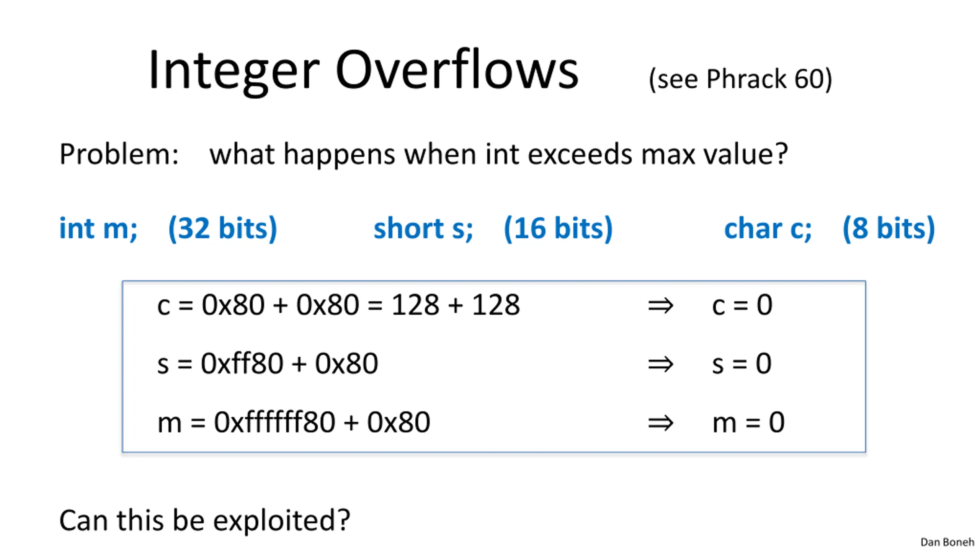This screenshot has width=980, height=551.
Task: Click the "Can this be exploited?" text
Action: [x=205, y=521]
